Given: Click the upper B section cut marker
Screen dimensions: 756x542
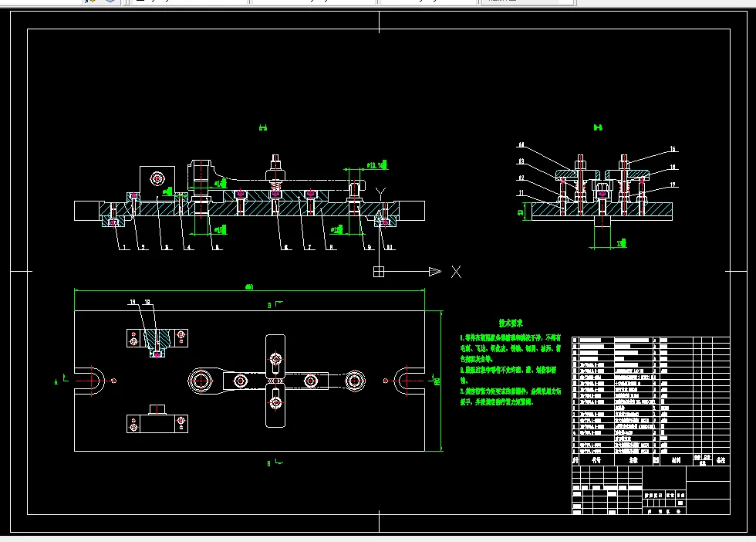Looking at the screenshot, I should pos(275,304).
